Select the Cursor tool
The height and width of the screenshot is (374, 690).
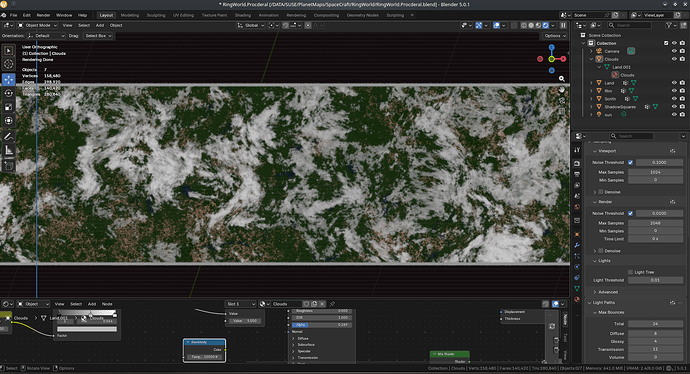click(8, 64)
